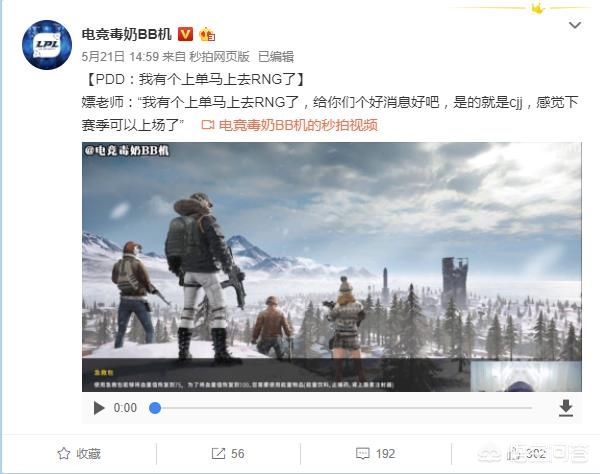Click the LPL profile avatar

(x=47, y=45)
